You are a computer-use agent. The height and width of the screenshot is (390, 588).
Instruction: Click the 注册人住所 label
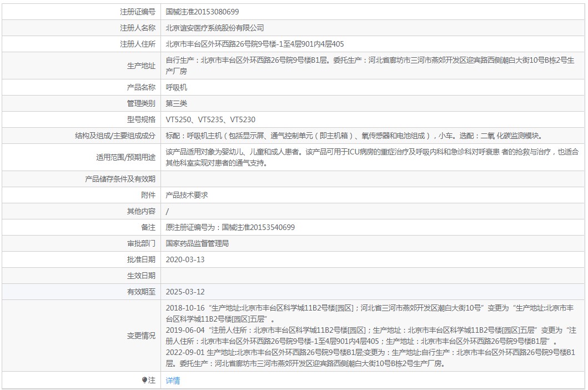(138, 44)
